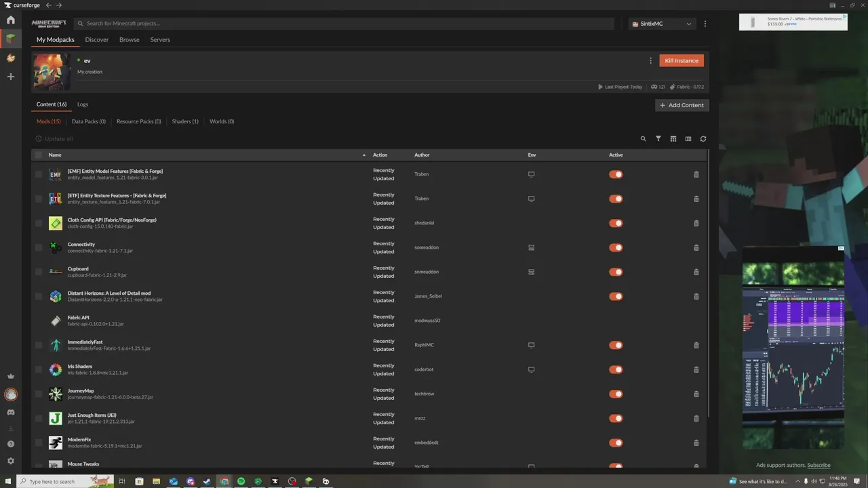Screen dimensions: 868x488
Task: Open the columns layout icon
Action: pyautogui.click(x=688, y=139)
